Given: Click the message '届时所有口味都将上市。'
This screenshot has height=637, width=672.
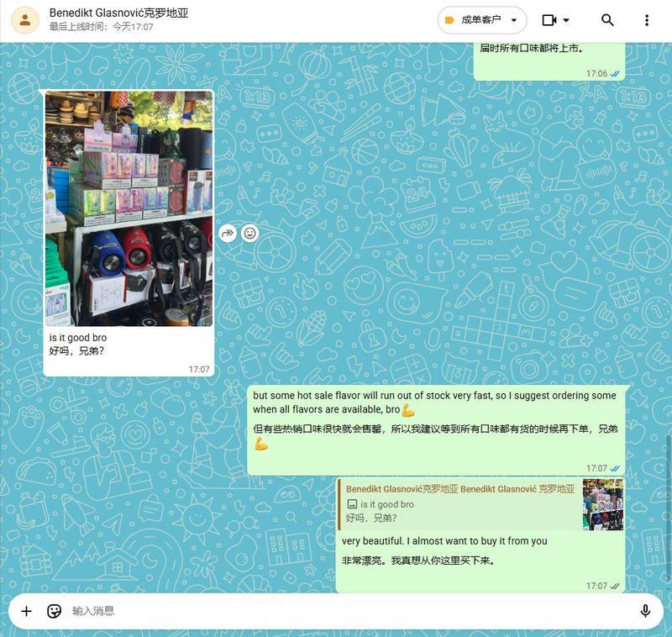Looking at the screenshot, I should point(532,49).
